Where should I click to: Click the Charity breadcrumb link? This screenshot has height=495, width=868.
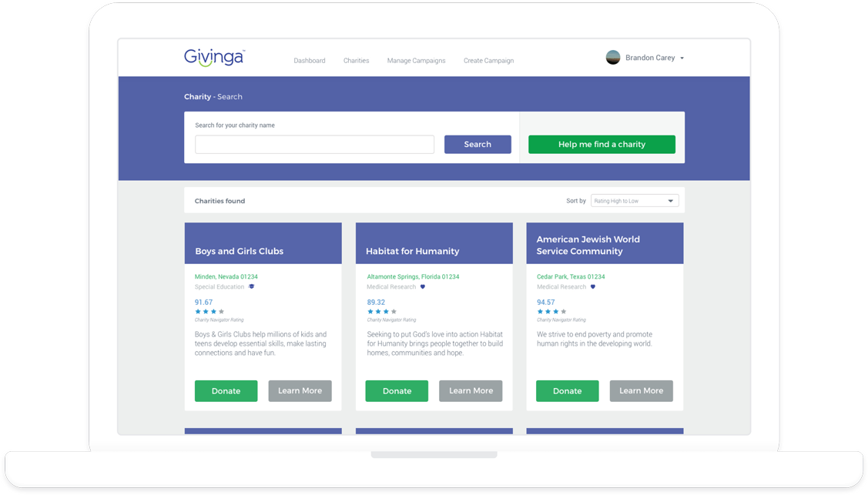(x=198, y=97)
